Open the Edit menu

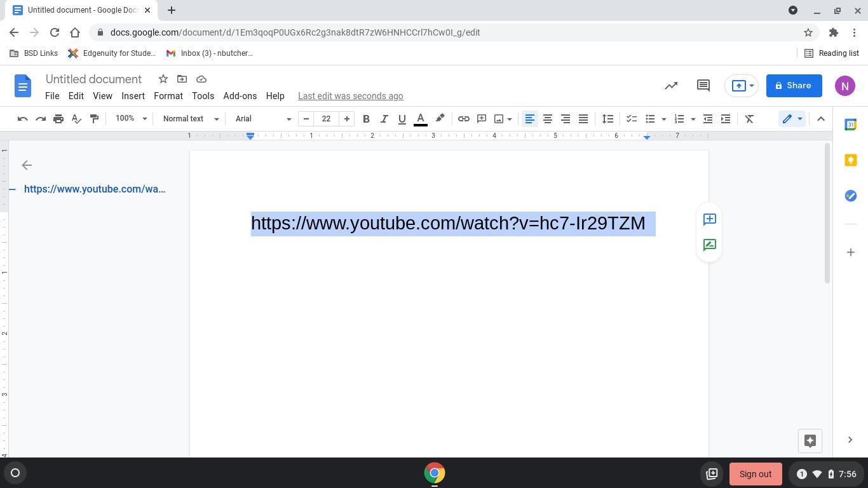click(x=76, y=96)
